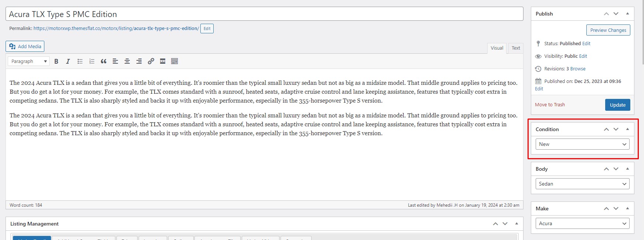Edit the permalink slug
Image resolution: width=644 pixels, height=240 pixels.
[x=207, y=29]
